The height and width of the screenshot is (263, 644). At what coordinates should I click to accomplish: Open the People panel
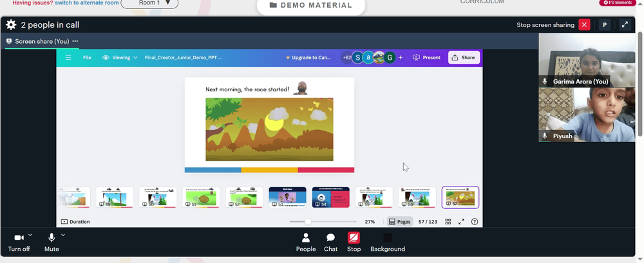point(306,242)
